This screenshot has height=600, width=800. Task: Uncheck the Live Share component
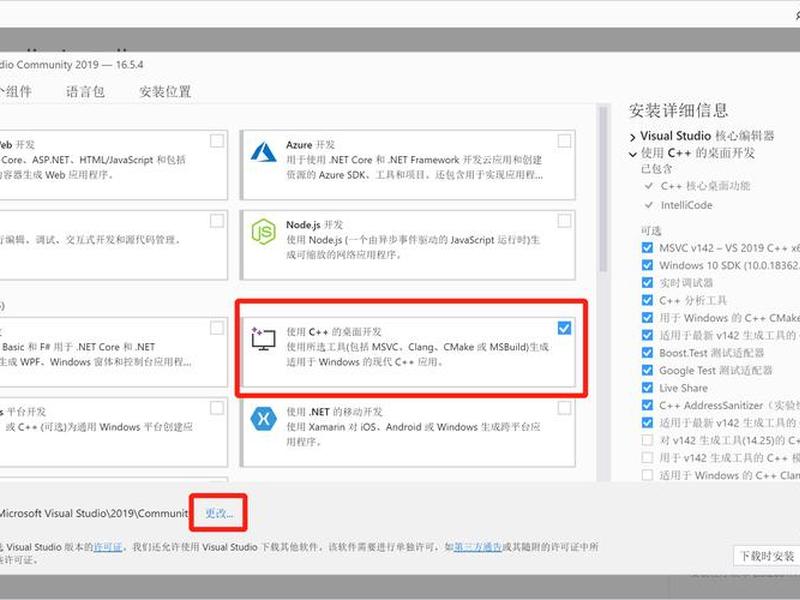(x=647, y=388)
